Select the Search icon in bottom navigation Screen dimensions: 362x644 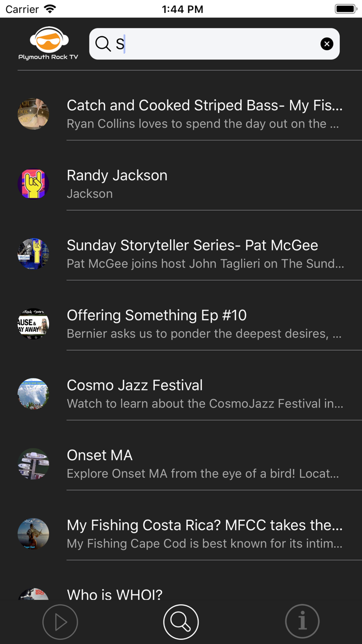pos(180,621)
